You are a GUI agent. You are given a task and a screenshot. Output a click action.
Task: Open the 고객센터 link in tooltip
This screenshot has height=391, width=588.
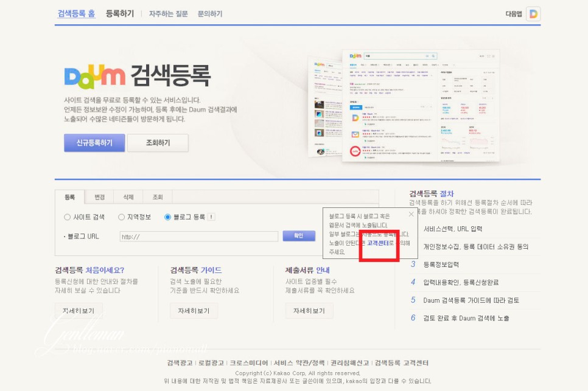(378, 243)
